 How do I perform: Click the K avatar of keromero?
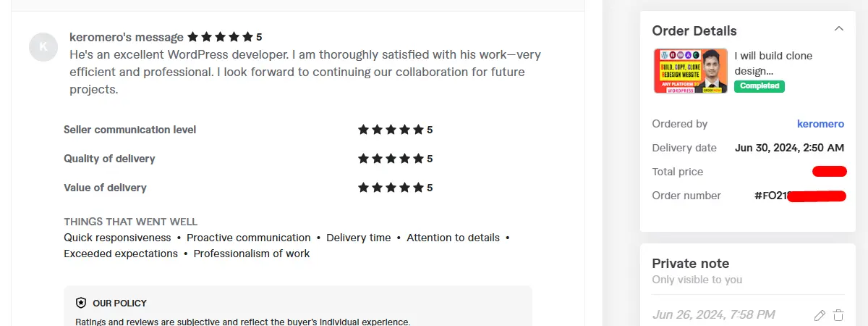43,47
